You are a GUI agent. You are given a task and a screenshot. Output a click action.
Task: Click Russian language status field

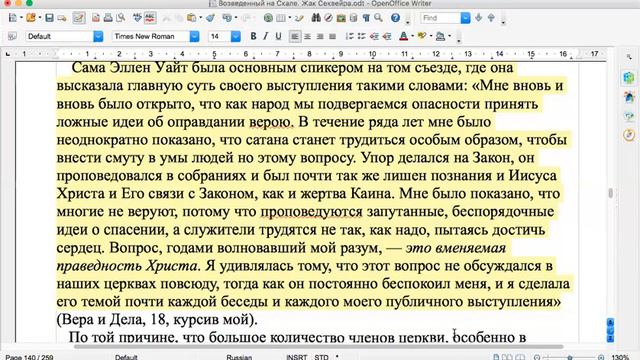click(239, 357)
